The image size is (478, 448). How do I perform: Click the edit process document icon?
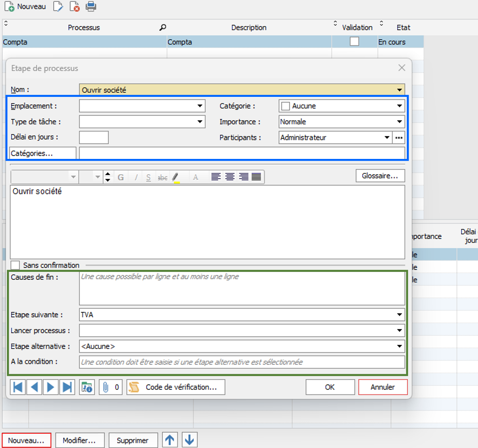(58, 6)
